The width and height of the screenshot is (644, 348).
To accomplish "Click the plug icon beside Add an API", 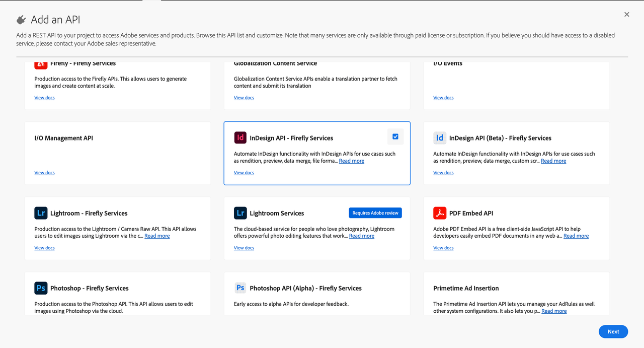I will click(x=21, y=20).
